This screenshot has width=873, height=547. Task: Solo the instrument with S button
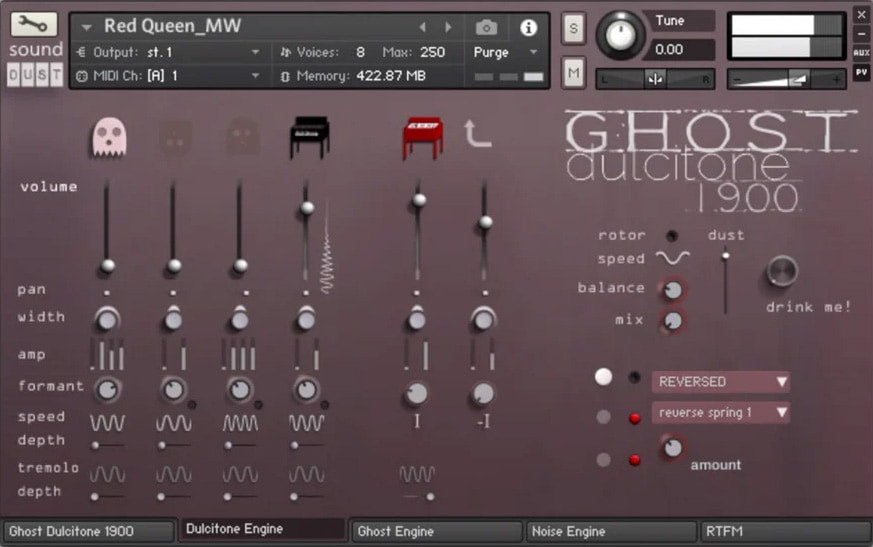coord(573,28)
